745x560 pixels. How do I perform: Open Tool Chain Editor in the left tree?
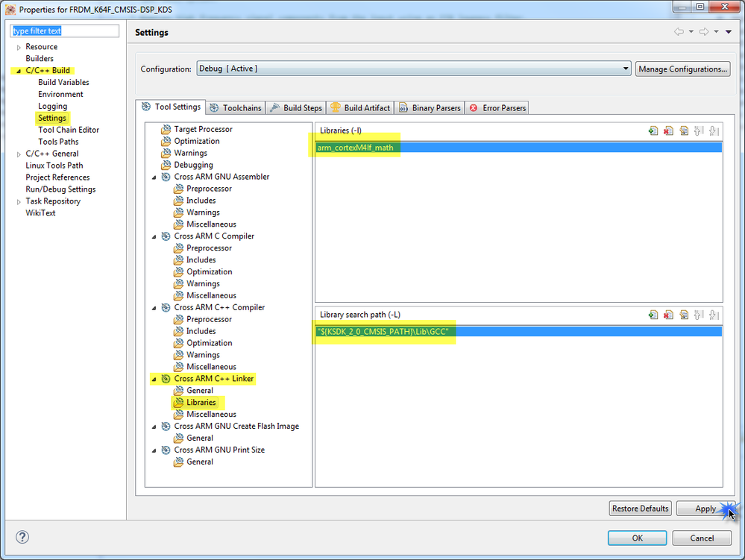tap(69, 130)
